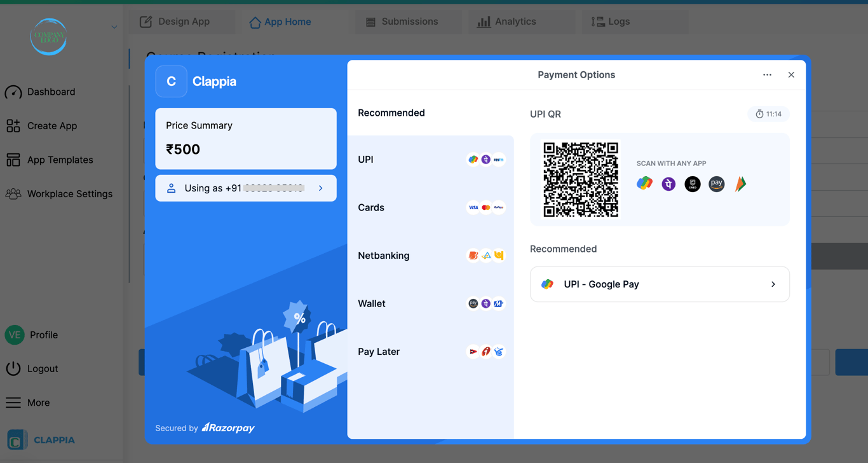
Task: Click the Google Pay icon under Scan With Any App
Action: point(644,184)
